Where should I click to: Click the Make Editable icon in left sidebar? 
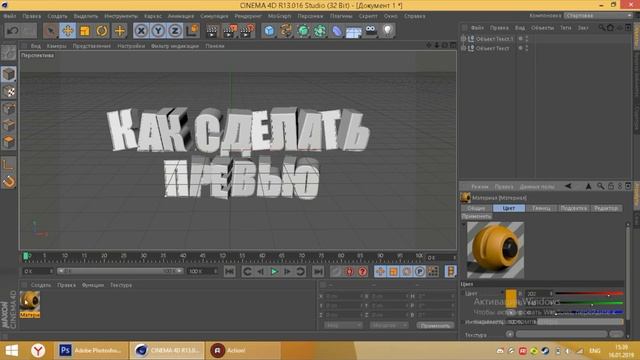[9, 53]
